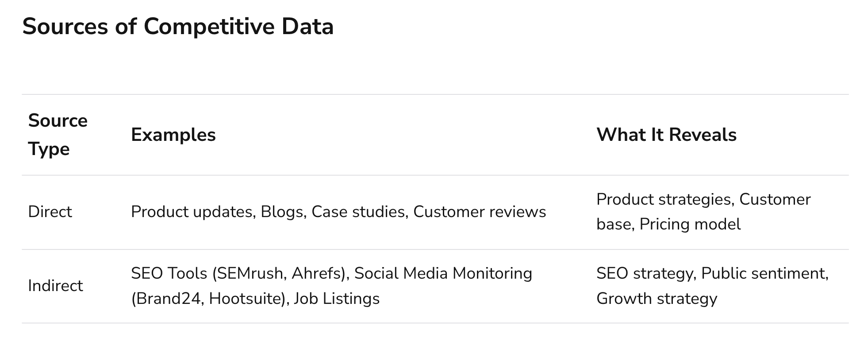Select the Source Type column header
Screen dimensions: 868x342
click(x=58, y=135)
